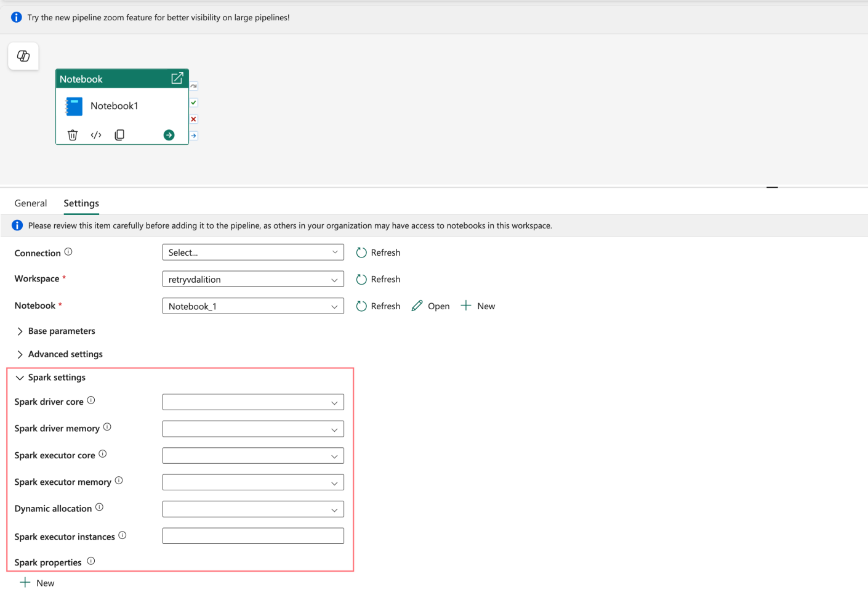Screen dimensions: 868x616
Task: Collapse the Spark settings section
Action: coord(50,378)
